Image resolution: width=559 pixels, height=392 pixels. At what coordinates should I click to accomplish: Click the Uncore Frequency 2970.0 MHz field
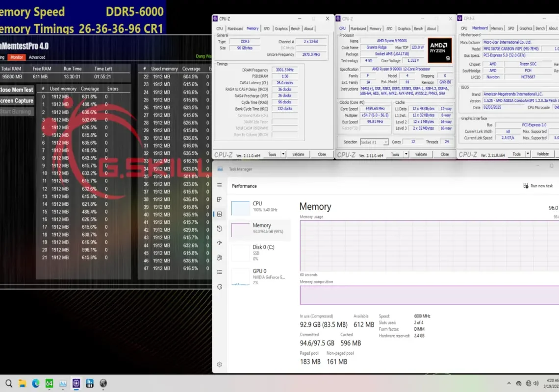coord(311,54)
